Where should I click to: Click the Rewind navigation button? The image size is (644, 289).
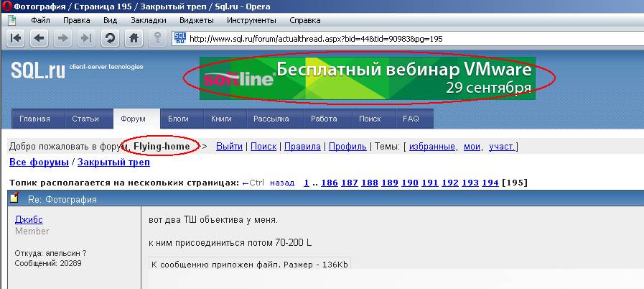point(16,38)
